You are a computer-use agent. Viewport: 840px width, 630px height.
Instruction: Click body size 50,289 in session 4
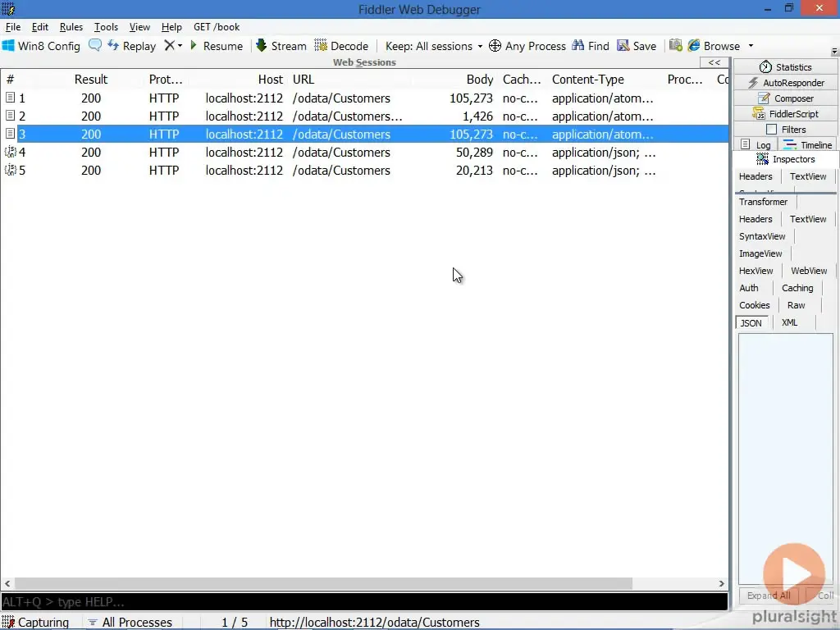coord(474,152)
